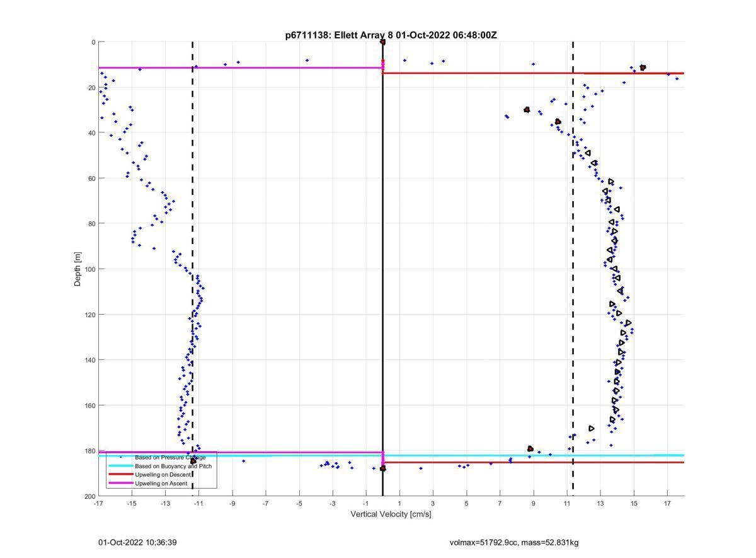The width and height of the screenshot is (756, 558).
Task: Click depth axis tick label '200'
Action: (x=89, y=496)
